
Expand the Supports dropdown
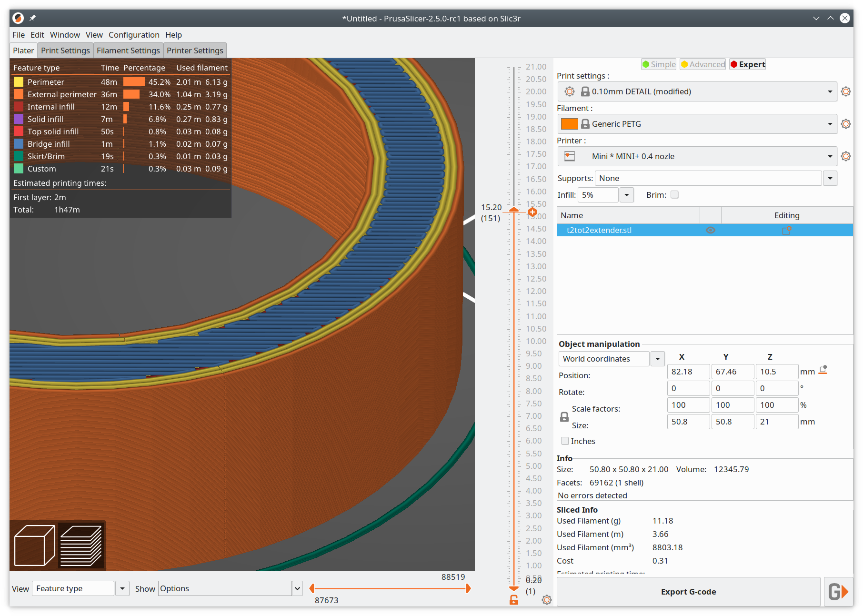pyautogui.click(x=830, y=178)
